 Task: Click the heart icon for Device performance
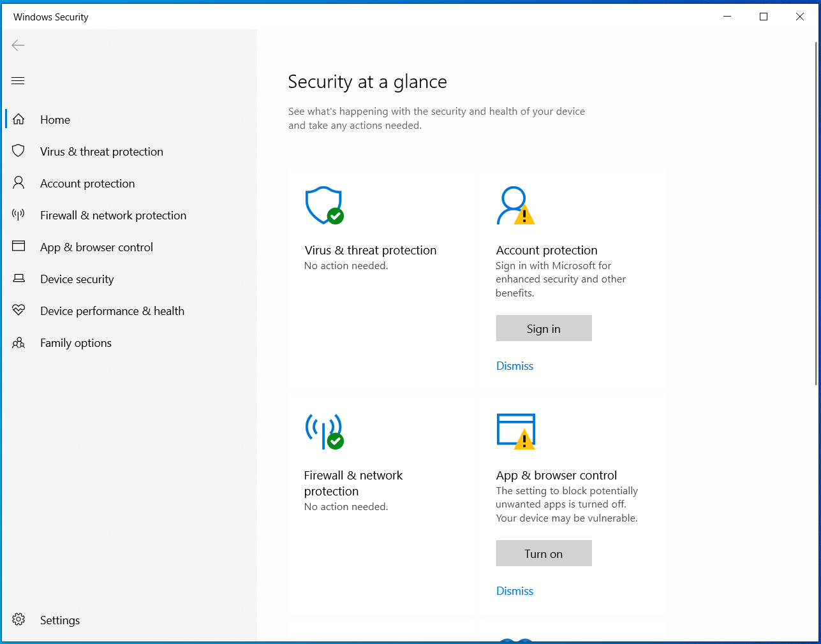pyautogui.click(x=18, y=311)
